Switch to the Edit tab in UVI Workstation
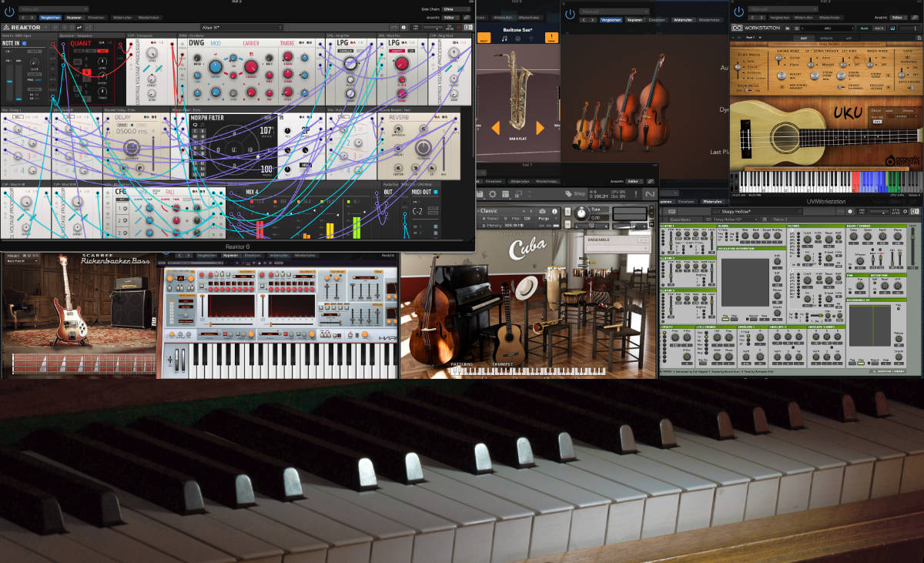 coord(803,37)
